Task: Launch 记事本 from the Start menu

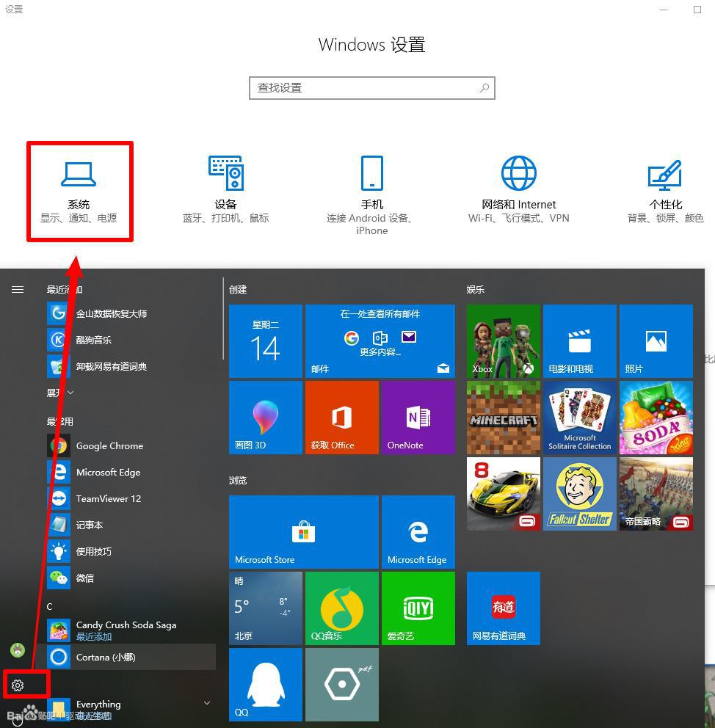Action: point(86,525)
